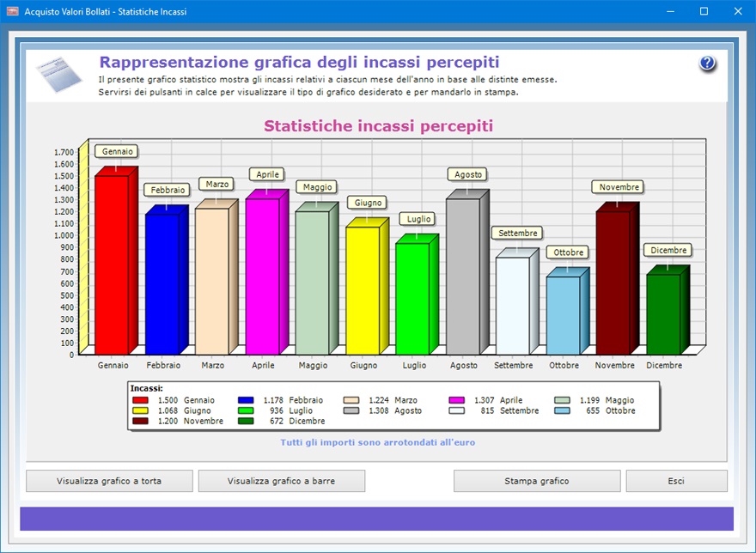The image size is (756, 553).
Task: Maximize the Statistiche Incassi window
Action: (x=704, y=11)
